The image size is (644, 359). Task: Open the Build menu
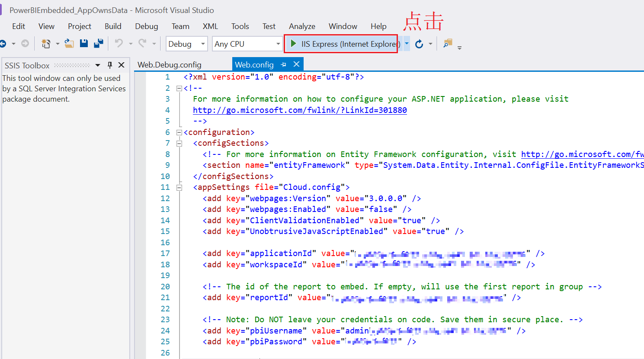[x=113, y=26]
